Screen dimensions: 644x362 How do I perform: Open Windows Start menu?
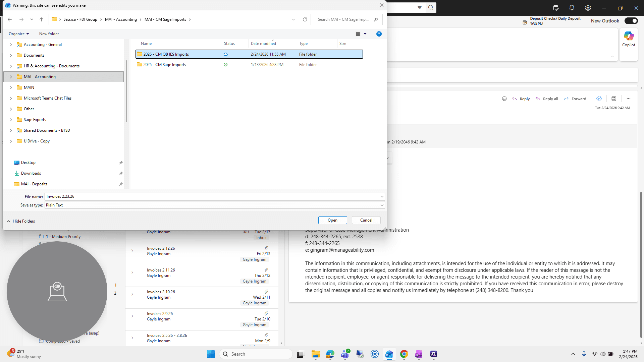click(x=211, y=354)
